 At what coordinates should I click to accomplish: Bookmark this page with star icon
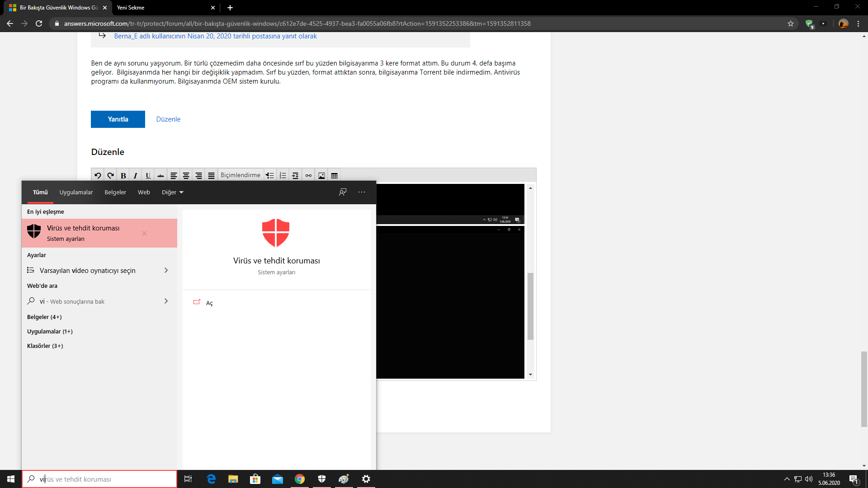(791, 23)
